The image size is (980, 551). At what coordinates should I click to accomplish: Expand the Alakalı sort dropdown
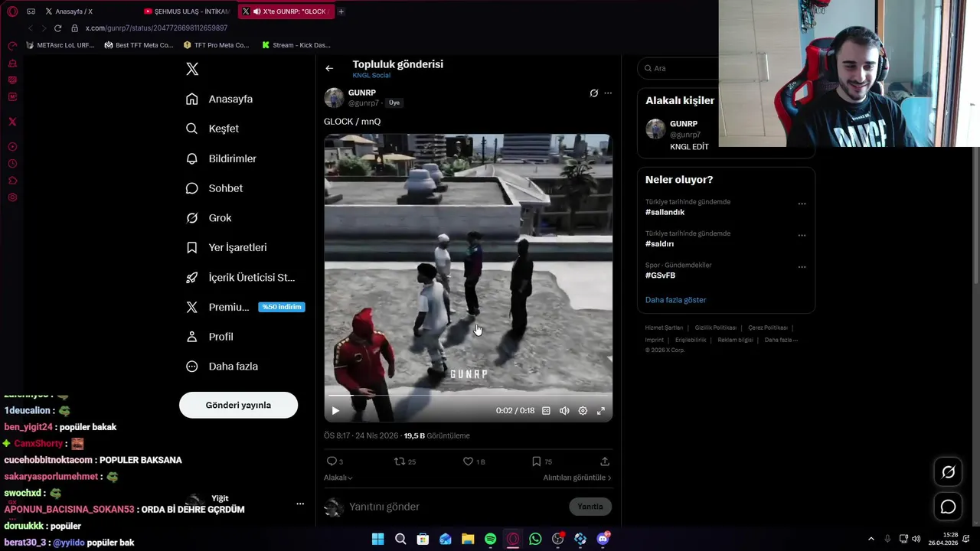click(338, 478)
